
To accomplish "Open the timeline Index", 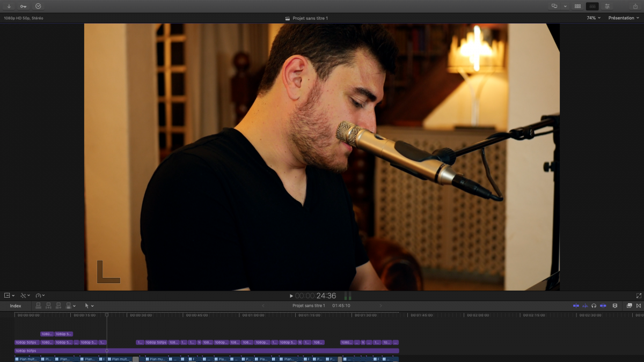I will tap(16, 306).
